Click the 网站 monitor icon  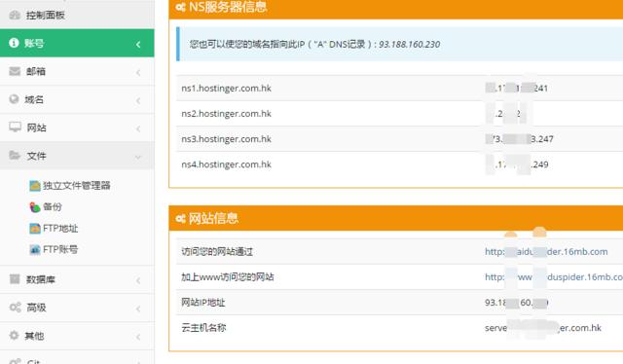pyautogui.click(x=16, y=127)
